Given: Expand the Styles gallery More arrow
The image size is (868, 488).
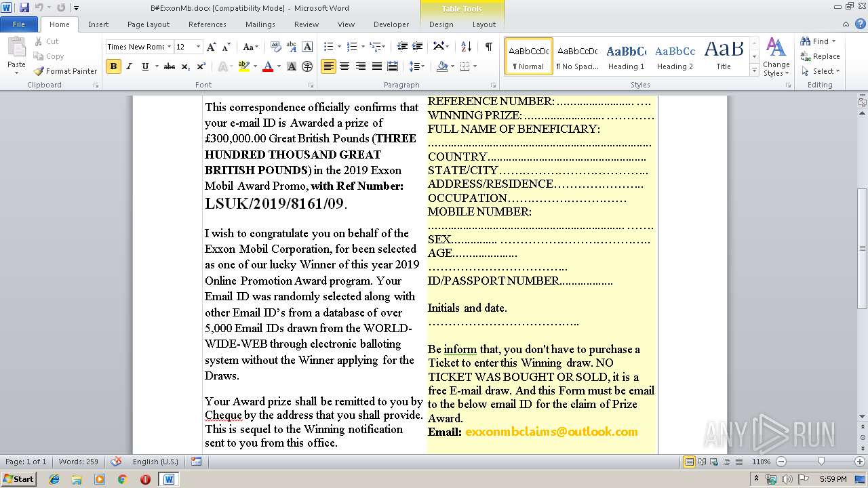Looking at the screenshot, I should pos(754,70).
